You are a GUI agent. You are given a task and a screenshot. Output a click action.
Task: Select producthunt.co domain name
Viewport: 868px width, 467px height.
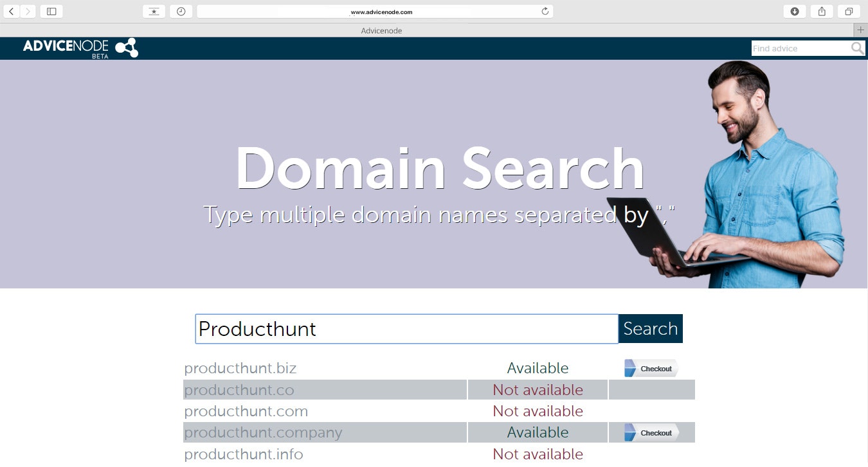click(239, 390)
